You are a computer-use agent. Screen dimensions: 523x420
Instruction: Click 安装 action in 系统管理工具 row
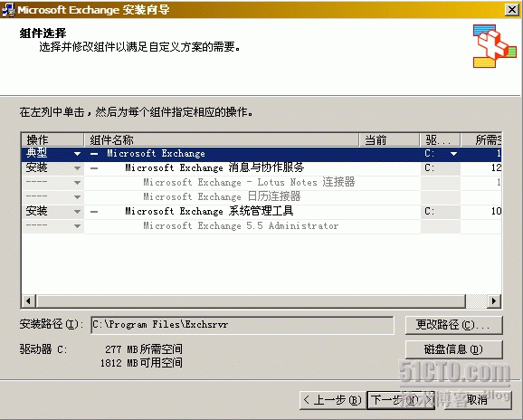(37, 211)
